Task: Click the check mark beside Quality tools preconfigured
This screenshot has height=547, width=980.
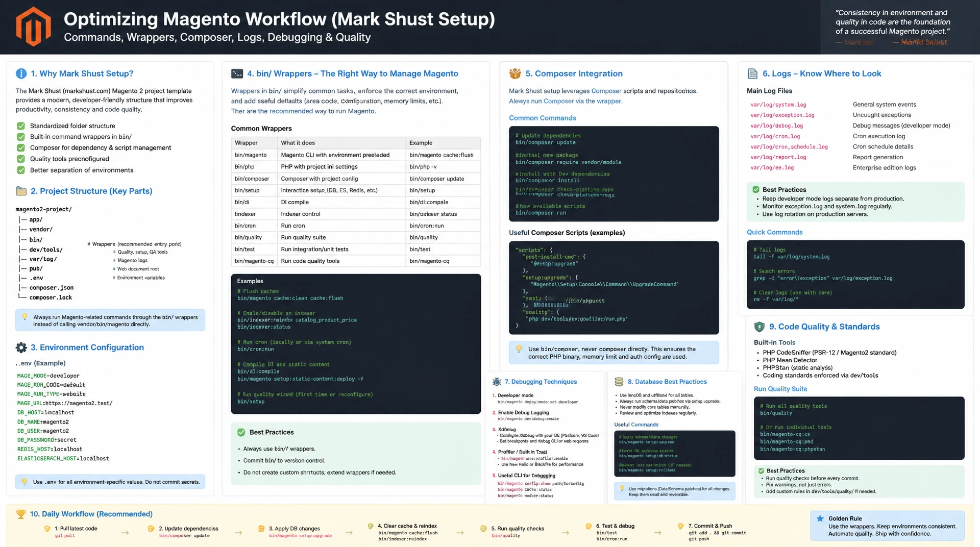Action: 21,159
